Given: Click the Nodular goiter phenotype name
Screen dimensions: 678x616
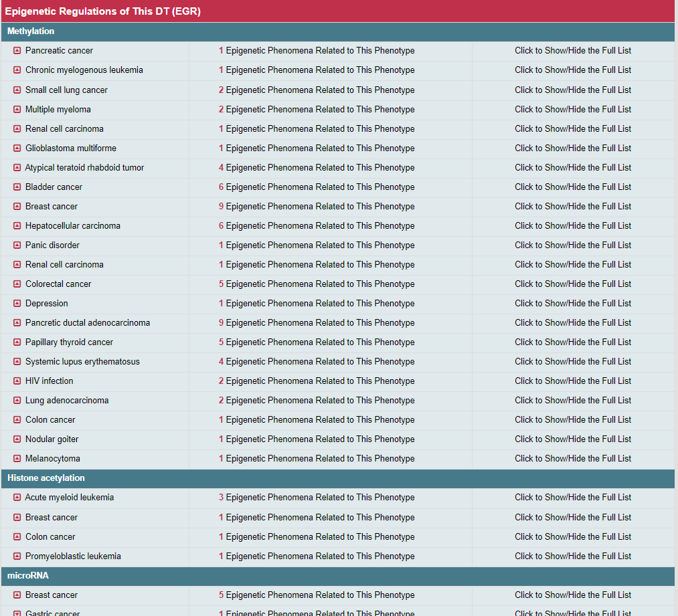Looking at the screenshot, I should tap(52, 439).
